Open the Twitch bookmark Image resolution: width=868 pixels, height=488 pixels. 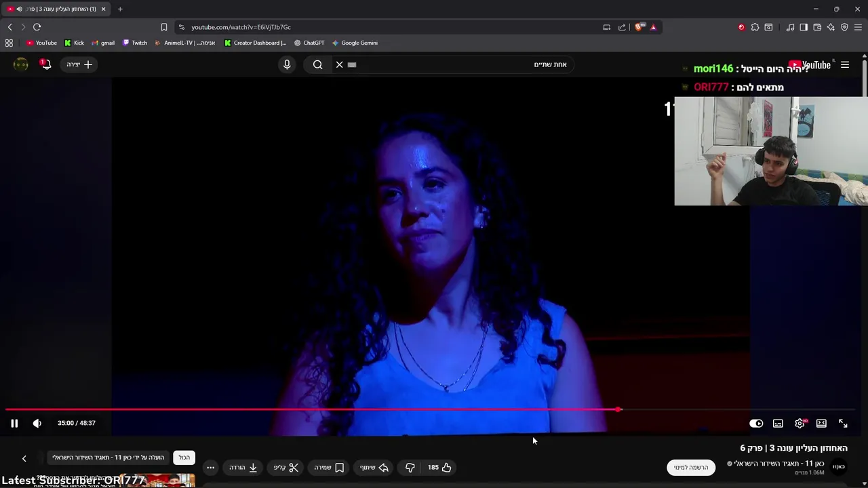tap(135, 43)
